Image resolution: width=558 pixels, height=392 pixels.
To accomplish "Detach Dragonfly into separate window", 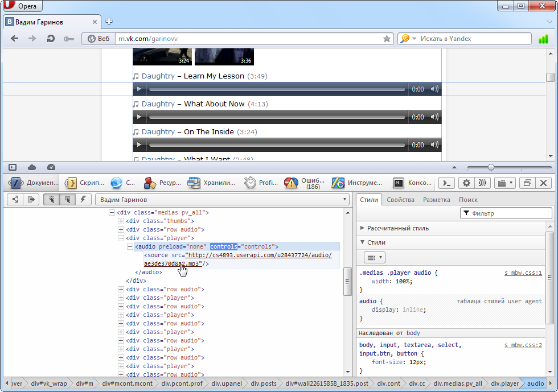I will coord(527,183).
